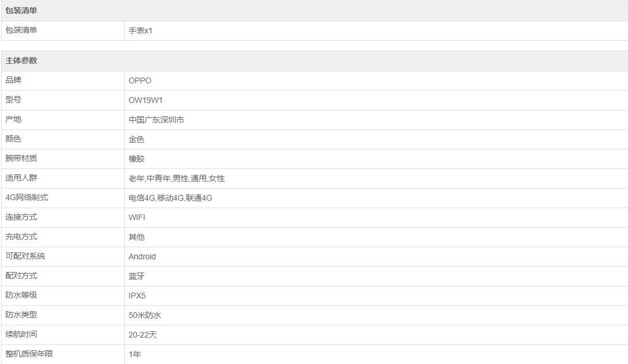Click the 腕带材质 row label

[21, 158]
